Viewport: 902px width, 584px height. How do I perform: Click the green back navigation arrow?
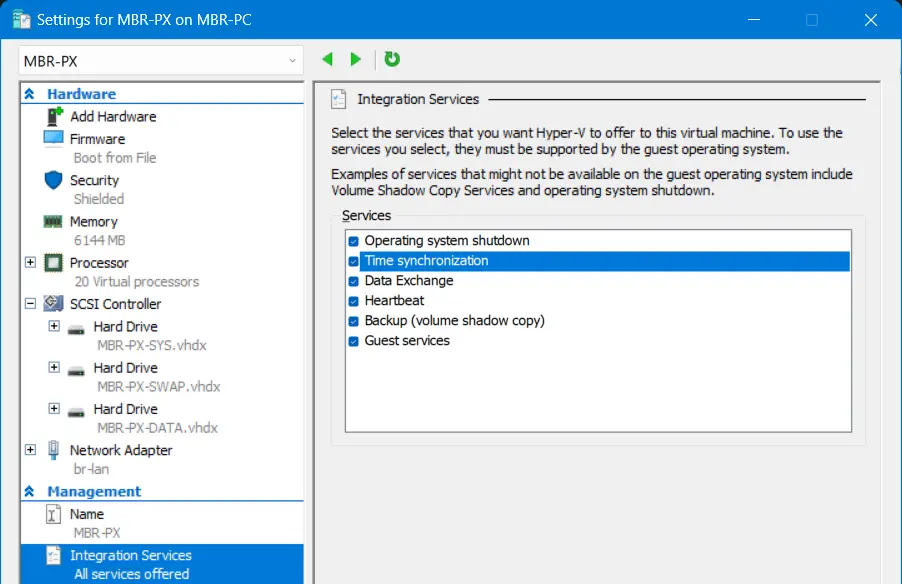(x=328, y=59)
